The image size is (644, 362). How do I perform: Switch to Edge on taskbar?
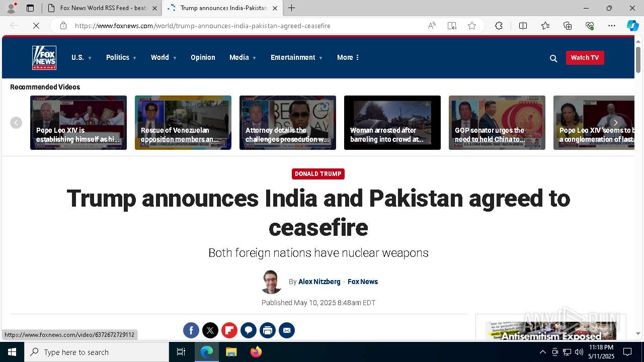tap(207, 352)
